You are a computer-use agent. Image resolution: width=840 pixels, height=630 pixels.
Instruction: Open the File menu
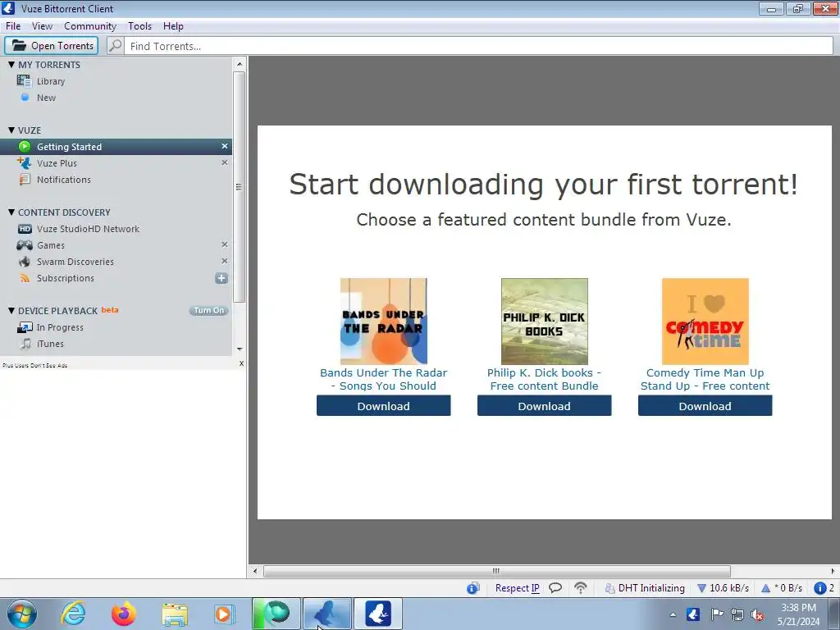pos(13,25)
